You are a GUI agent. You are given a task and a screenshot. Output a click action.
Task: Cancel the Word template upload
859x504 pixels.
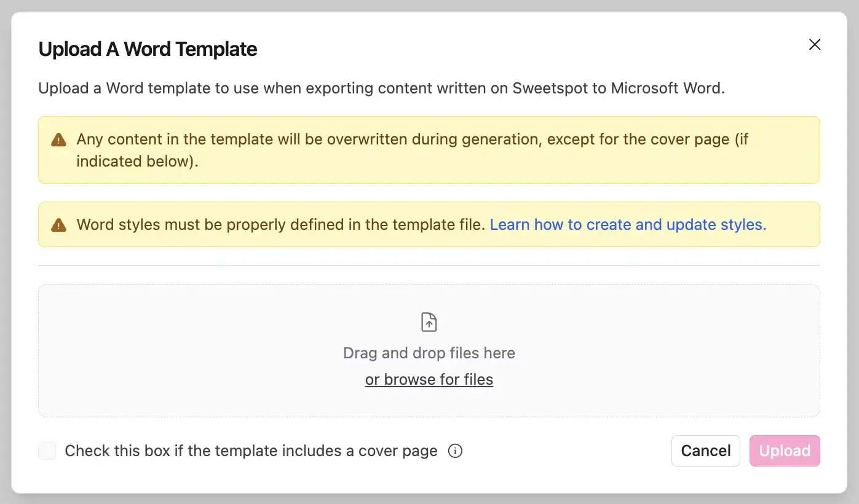pyautogui.click(x=705, y=451)
